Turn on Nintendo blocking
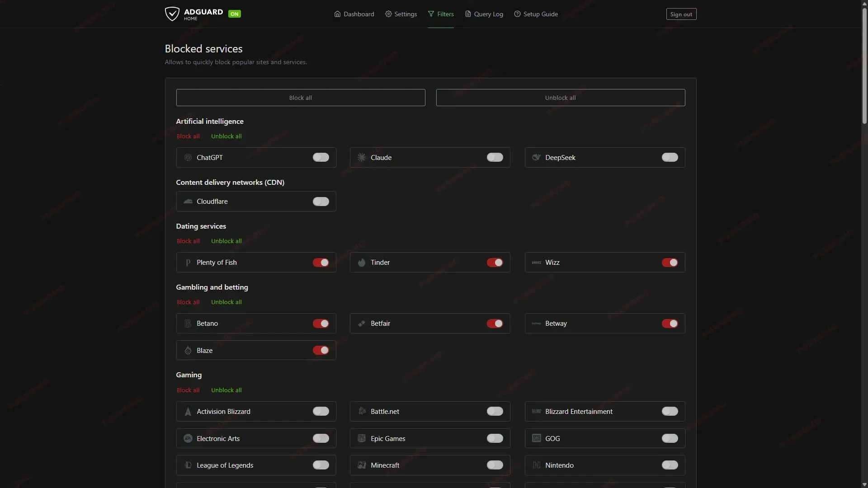The image size is (868, 488). pyautogui.click(x=670, y=465)
